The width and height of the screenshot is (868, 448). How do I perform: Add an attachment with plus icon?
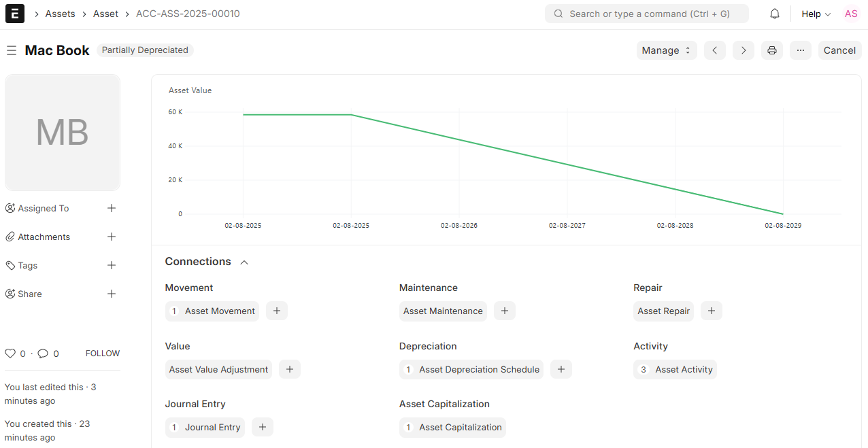(112, 237)
